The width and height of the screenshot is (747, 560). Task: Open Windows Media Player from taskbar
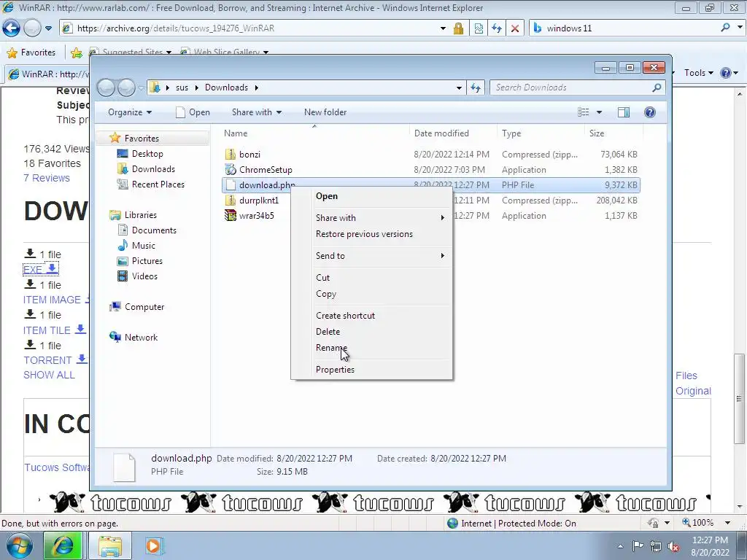[x=154, y=545]
